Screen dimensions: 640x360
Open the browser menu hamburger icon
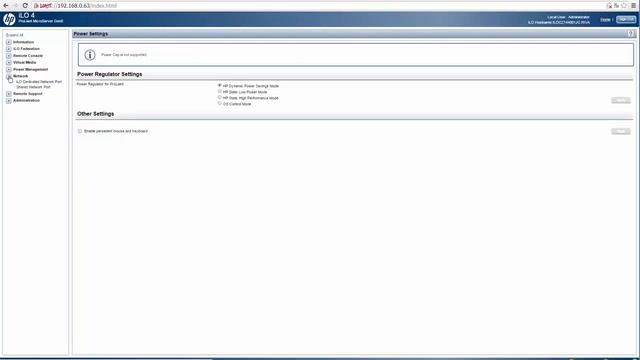coord(633,6)
